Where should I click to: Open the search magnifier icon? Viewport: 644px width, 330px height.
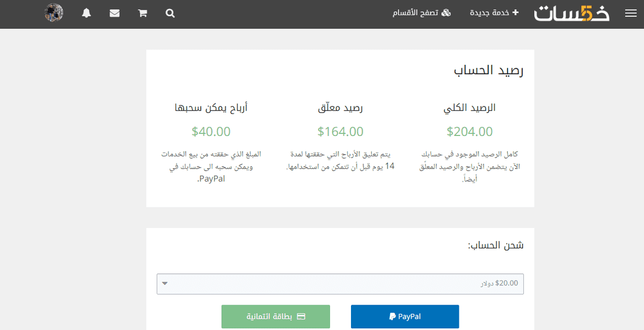coord(170,13)
